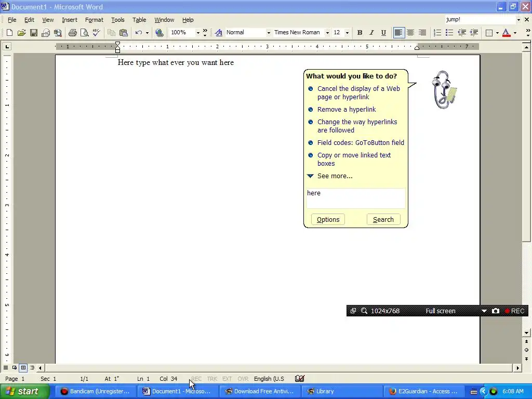Click the Office Assistant Options button
The image size is (532, 399).
[x=328, y=220]
